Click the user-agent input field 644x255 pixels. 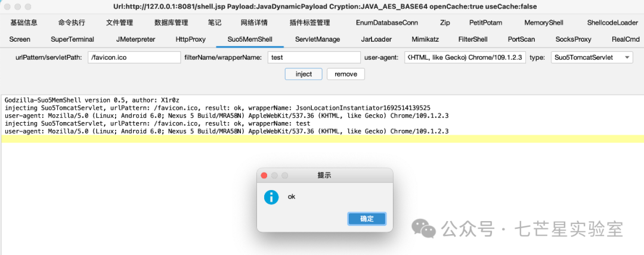[465, 57]
